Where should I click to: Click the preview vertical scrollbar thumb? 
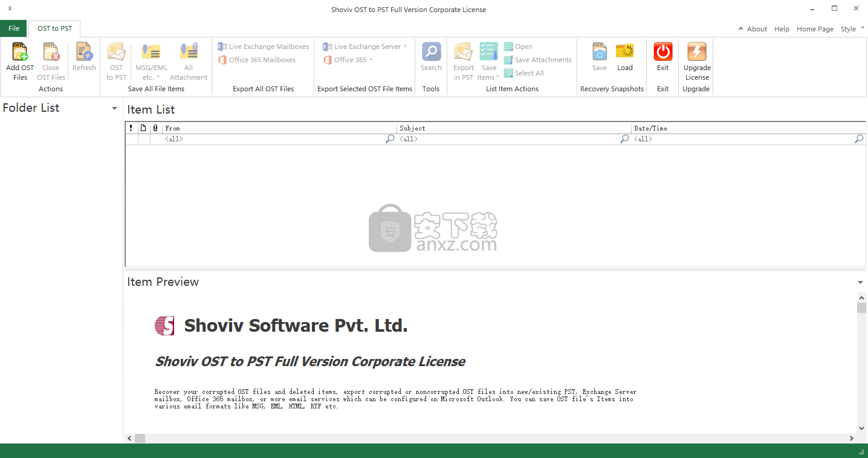[861, 308]
